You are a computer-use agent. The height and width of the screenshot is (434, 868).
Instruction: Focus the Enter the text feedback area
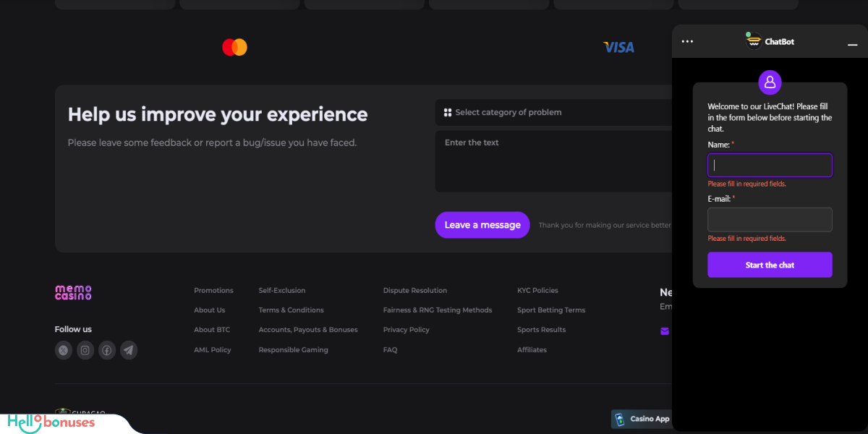pos(553,161)
